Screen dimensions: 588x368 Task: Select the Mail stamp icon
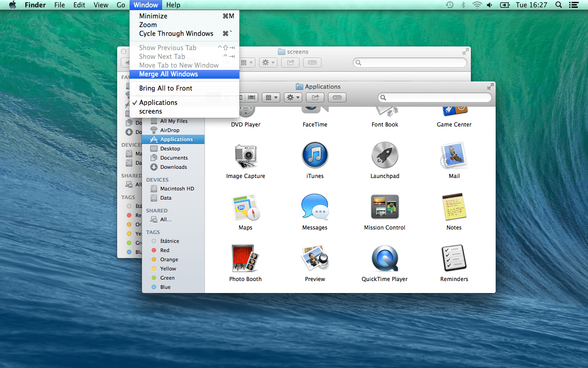click(x=454, y=155)
